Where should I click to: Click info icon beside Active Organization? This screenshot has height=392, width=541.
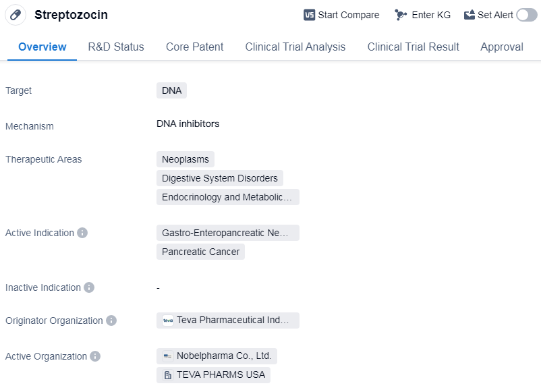pos(95,356)
